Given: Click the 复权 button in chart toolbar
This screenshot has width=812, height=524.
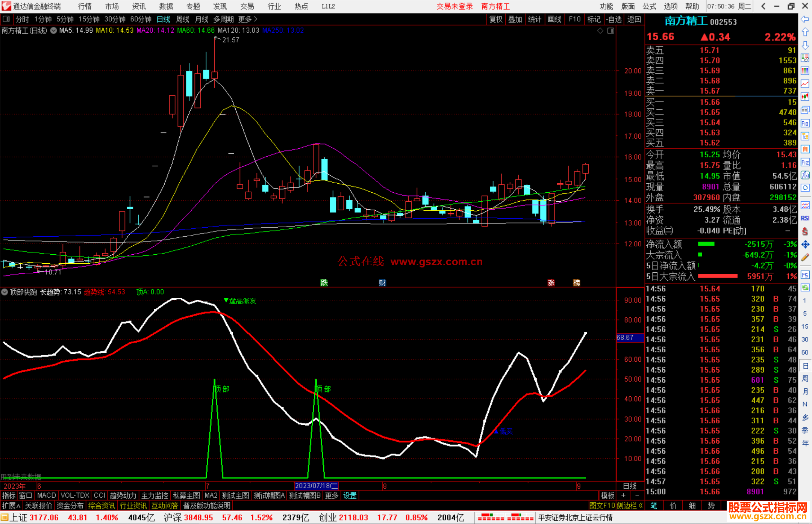Looking at the screenshot, I should click(x=496, y=19).
